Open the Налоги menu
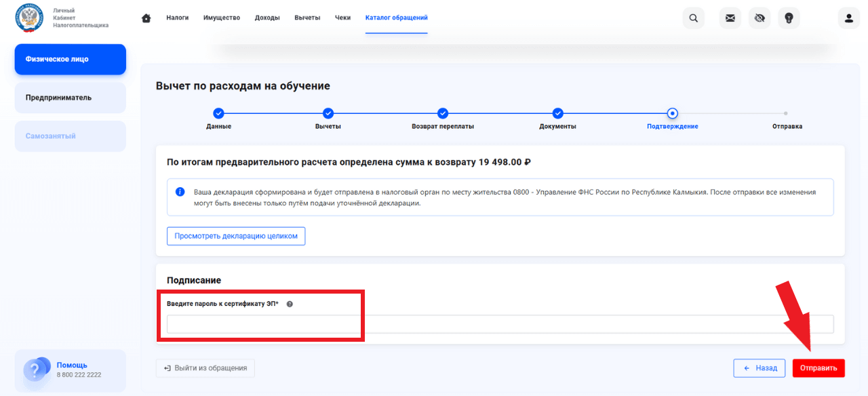The image size is (868, 396). [177, 18]
